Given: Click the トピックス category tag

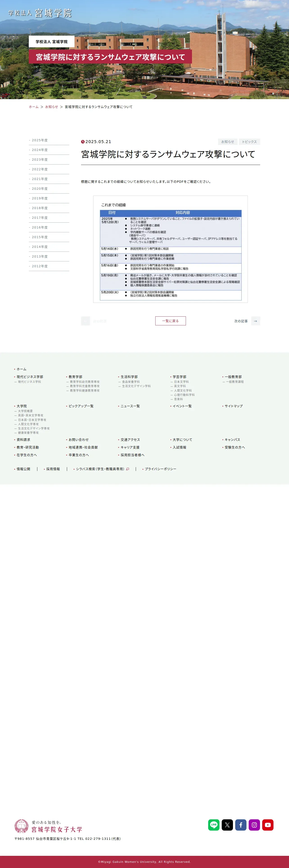Looking at the screenshot, I should tap(249, 142).
